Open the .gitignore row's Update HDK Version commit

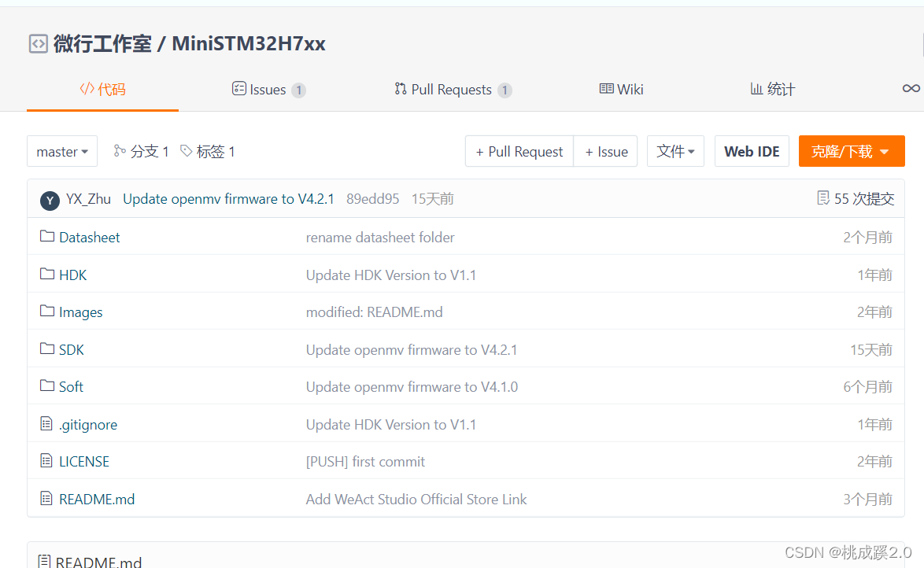390,425
